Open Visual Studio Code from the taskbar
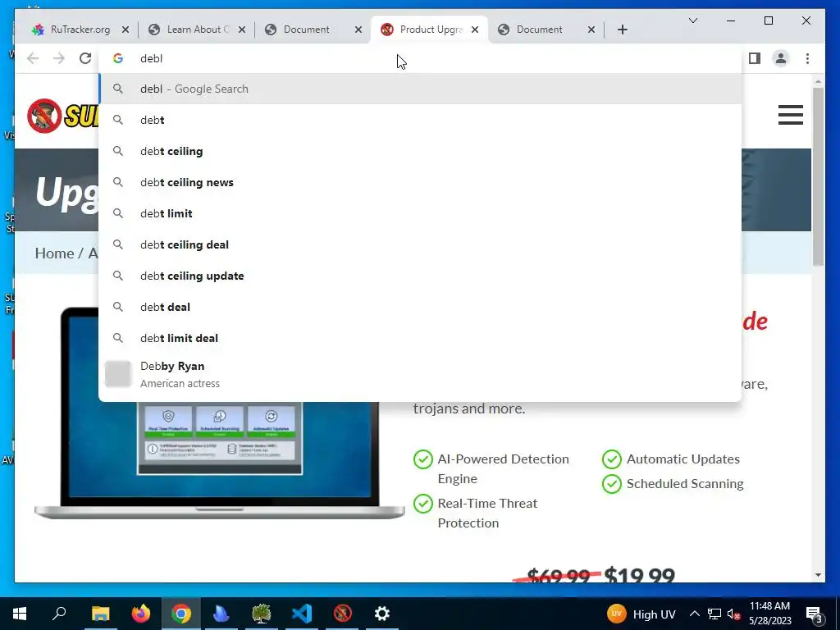The width and height of the screenshot is (840, 630). 302,614
